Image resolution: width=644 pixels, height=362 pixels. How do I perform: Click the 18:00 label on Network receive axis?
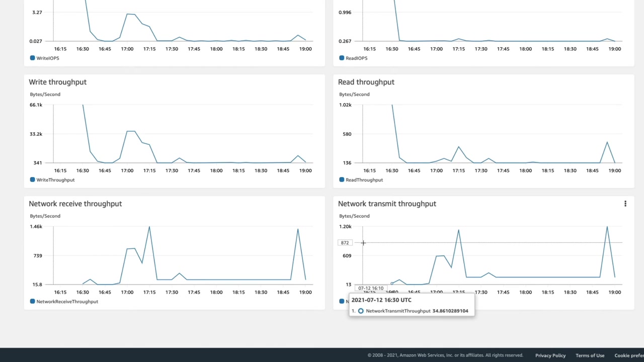click(216, 292)
